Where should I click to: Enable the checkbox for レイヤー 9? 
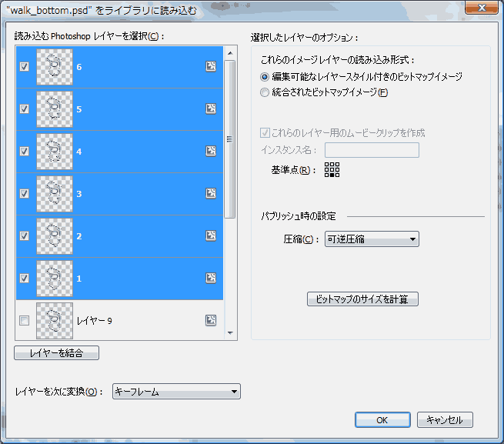point(25,320)
